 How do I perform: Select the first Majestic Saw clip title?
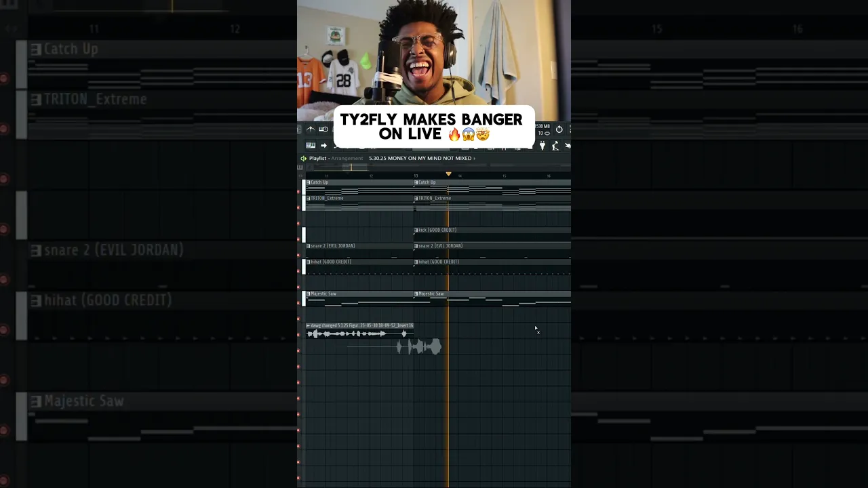tap(323, 294)
